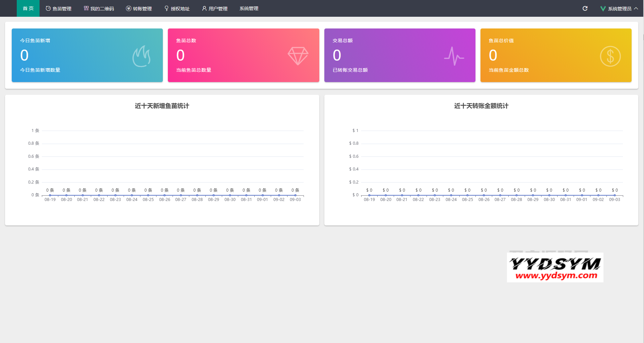Click the dollar coin icon on orange card
This screenshot has height=343, width=644.
click(610, 56)
